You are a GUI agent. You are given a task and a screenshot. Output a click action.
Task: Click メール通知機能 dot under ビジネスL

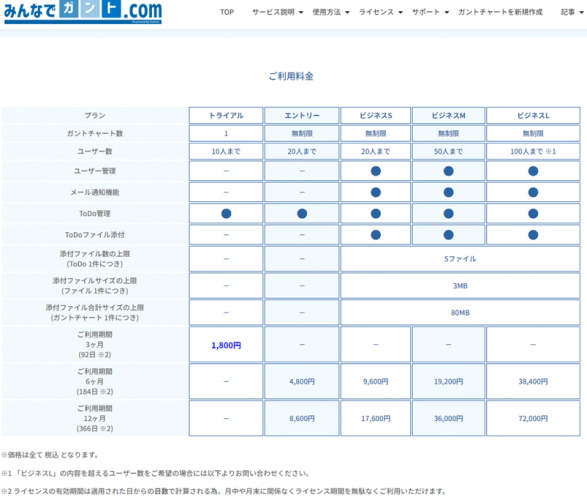click(x=533, y=192)
